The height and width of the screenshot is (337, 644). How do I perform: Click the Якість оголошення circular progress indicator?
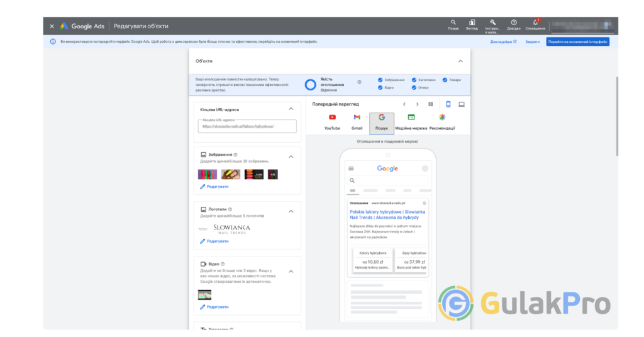pyautogui.click(x=311, y=84)
